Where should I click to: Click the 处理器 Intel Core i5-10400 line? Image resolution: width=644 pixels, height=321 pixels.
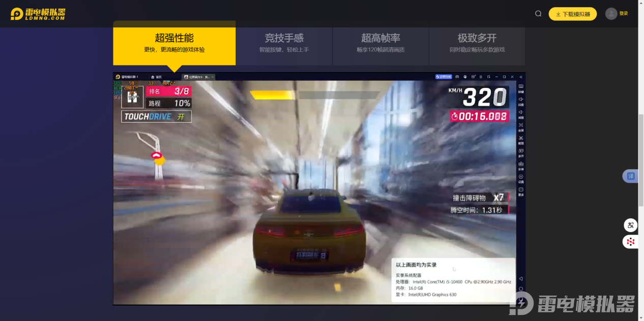(453, 282)
